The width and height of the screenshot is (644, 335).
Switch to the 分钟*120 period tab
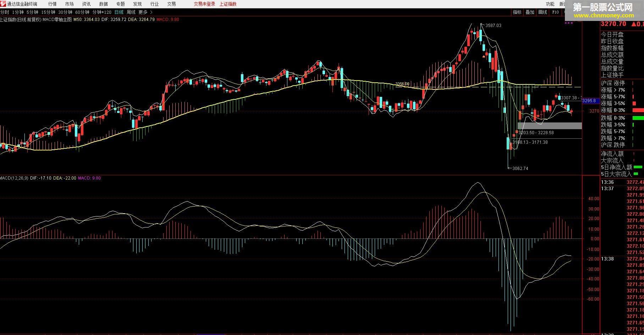(102, 12)
